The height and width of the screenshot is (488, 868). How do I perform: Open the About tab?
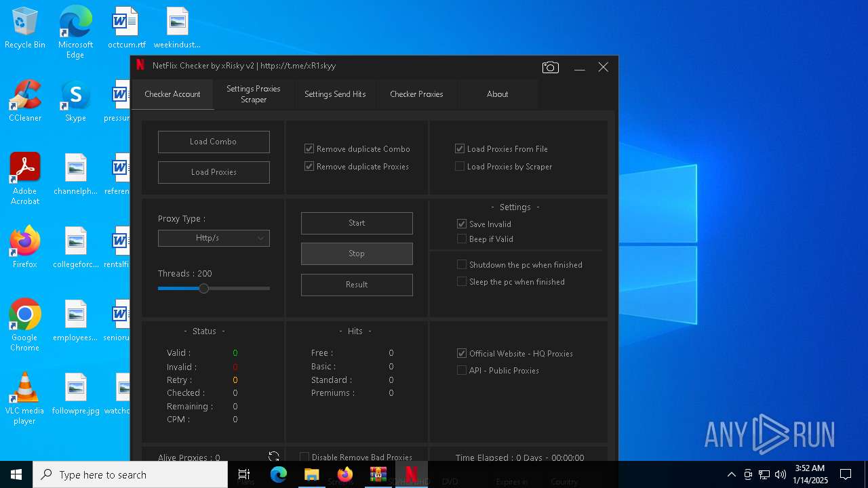(x=497, y=94)
